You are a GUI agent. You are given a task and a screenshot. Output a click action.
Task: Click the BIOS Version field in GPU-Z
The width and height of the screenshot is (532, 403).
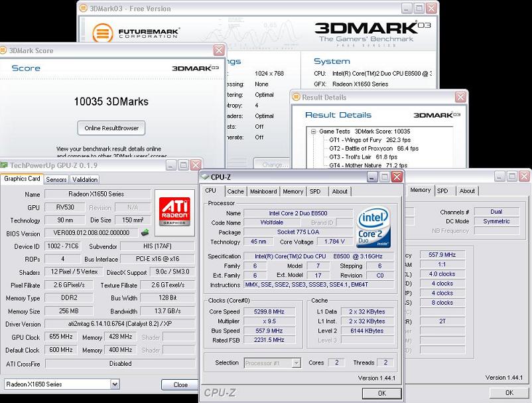[92, 233]
